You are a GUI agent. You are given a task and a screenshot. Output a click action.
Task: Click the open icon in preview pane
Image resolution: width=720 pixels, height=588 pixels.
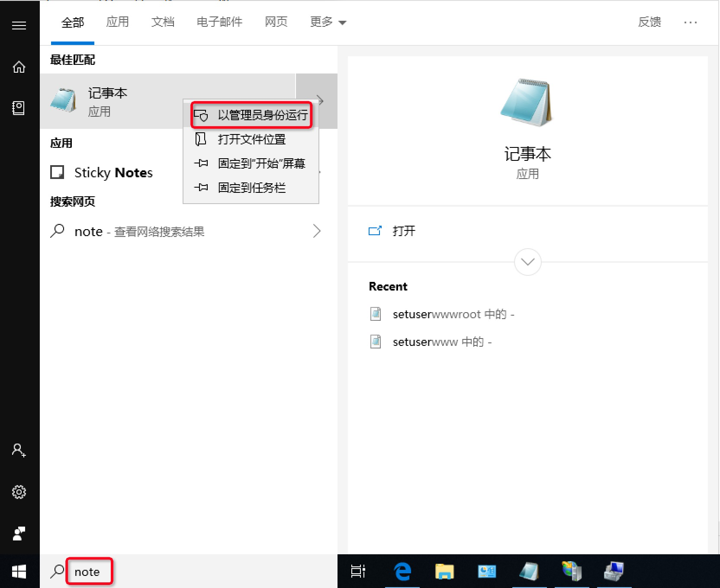pos(375,230)
